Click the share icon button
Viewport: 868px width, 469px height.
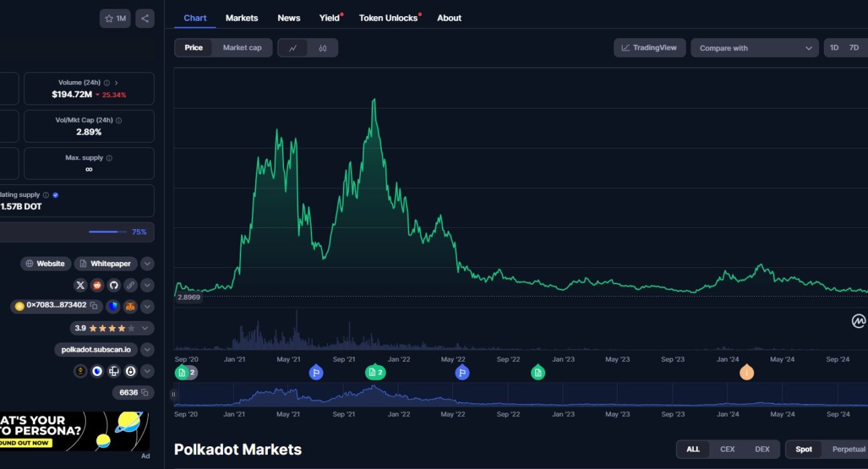(x=145, y=19)
